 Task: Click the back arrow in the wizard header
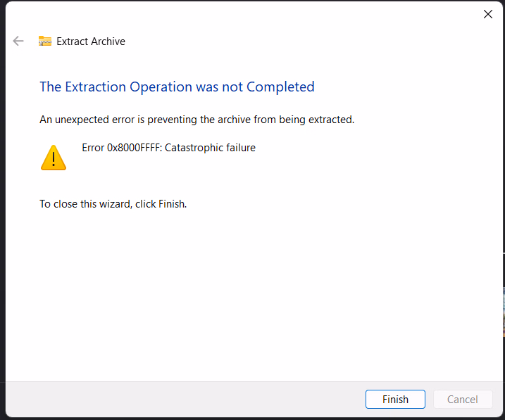pyautogui.click(x=18, y=42)
